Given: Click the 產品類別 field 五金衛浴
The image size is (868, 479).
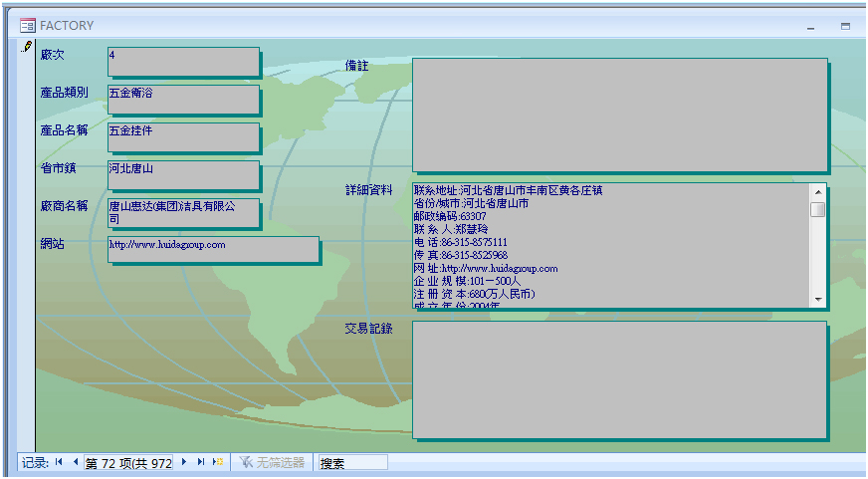Looking at the screenshot, I should tap(183, 100).
